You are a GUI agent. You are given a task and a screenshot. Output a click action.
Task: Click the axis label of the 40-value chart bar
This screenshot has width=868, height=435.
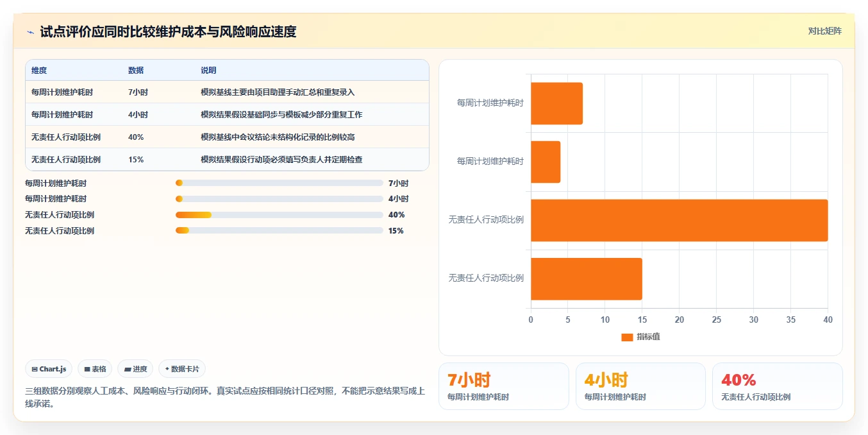click(486, 219)
